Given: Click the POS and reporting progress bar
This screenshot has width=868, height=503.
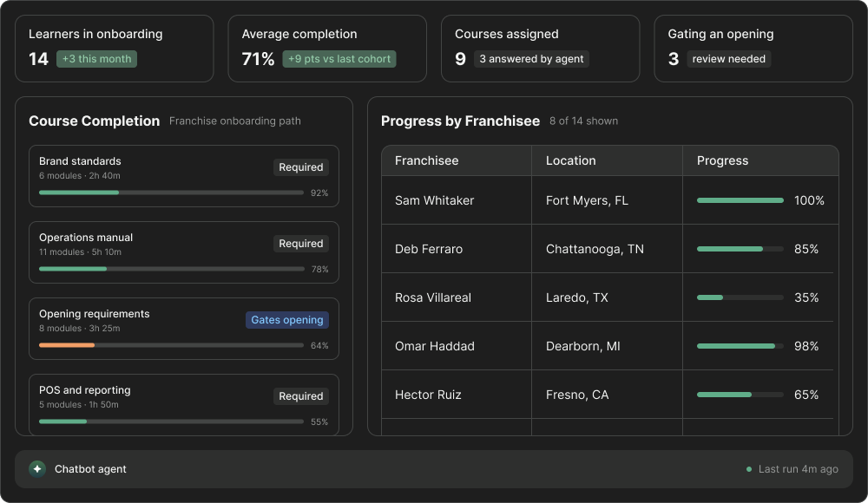Looking at the screenshot, I should (x=171, y=421).
